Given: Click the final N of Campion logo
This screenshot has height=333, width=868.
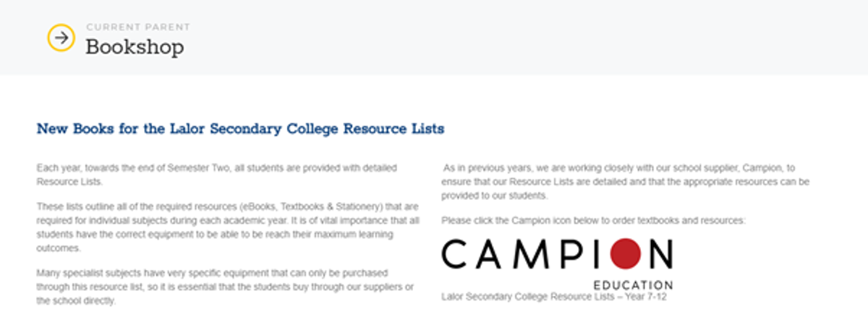Looking at the screenshot, I should tap(659, 254).
